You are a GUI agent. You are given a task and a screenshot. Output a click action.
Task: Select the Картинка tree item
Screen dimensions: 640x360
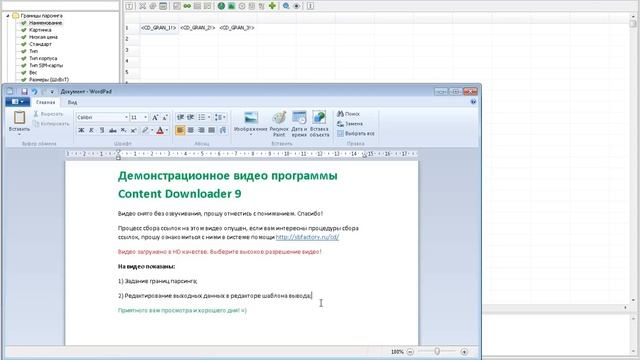tap(40, 30)
